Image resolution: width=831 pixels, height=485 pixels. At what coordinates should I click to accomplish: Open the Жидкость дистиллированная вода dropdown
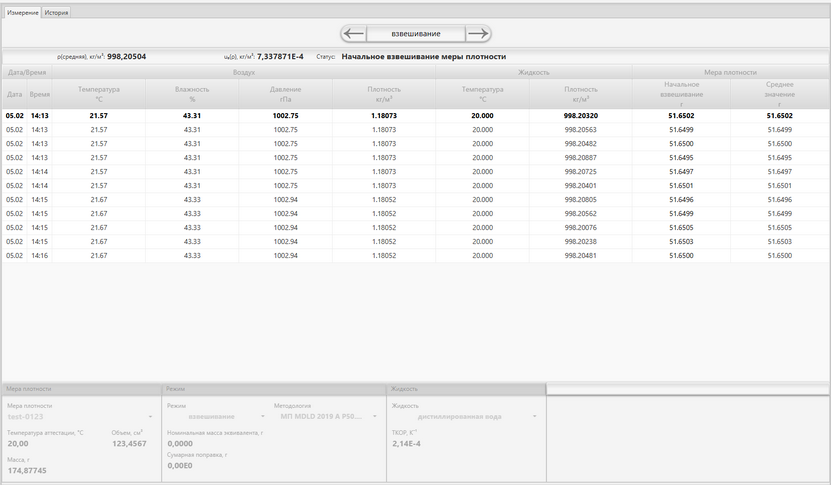[x=464, y=417]
